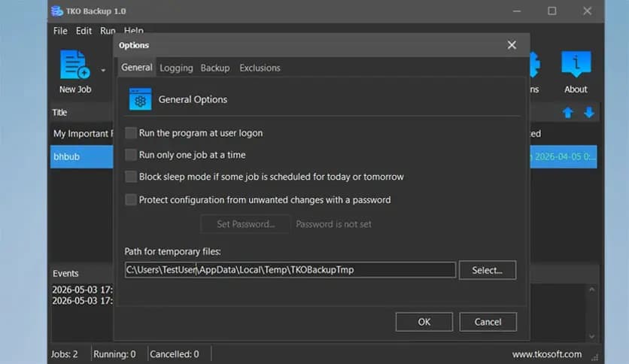Click Jobs: 2 in status bar
Viewport: 629px width, 364px height.
[x=64, y=354]
